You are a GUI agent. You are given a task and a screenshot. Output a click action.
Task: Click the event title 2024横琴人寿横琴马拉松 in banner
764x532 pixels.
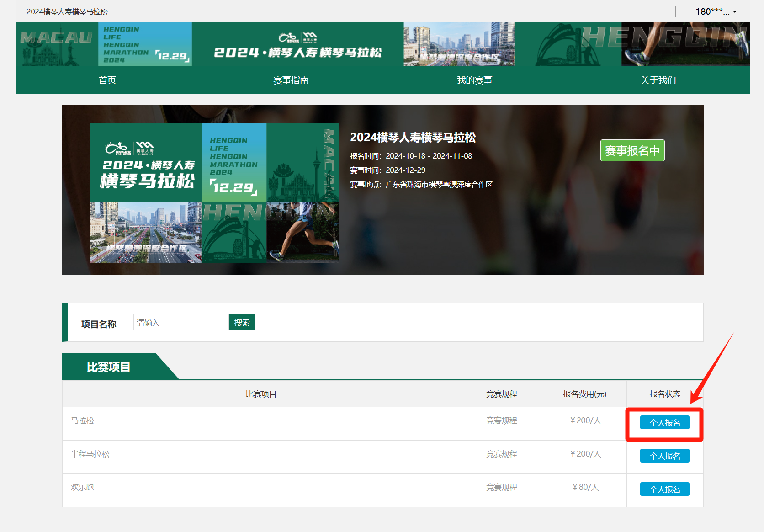pos(413,137)
